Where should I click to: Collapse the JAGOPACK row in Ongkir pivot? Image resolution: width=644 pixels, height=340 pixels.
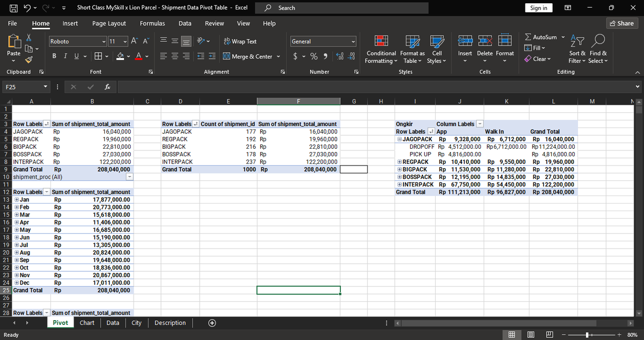click(x=399, y=139)
